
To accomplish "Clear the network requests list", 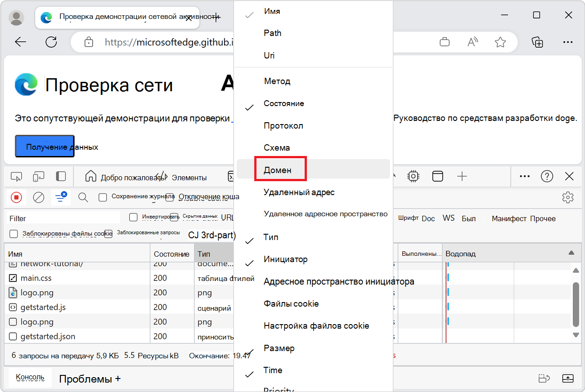I will pos(38,197).
